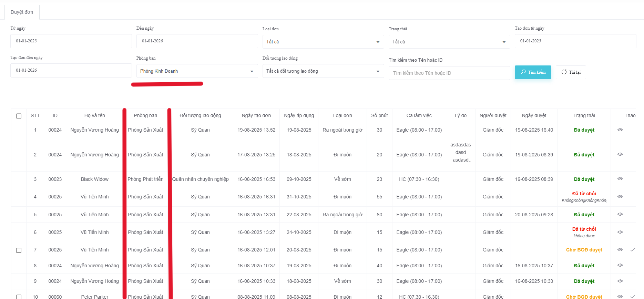
Task: Click the Tìm kiếm theo Tên hoặc ID field
Action: [449, 73]
